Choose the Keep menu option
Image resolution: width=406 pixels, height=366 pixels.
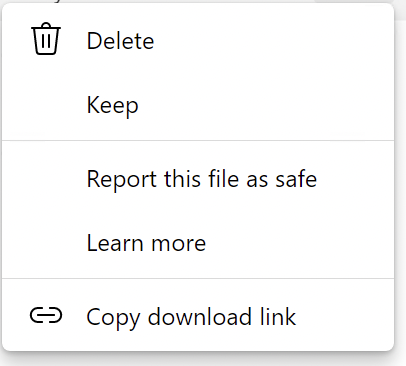(x=198, y=105)
